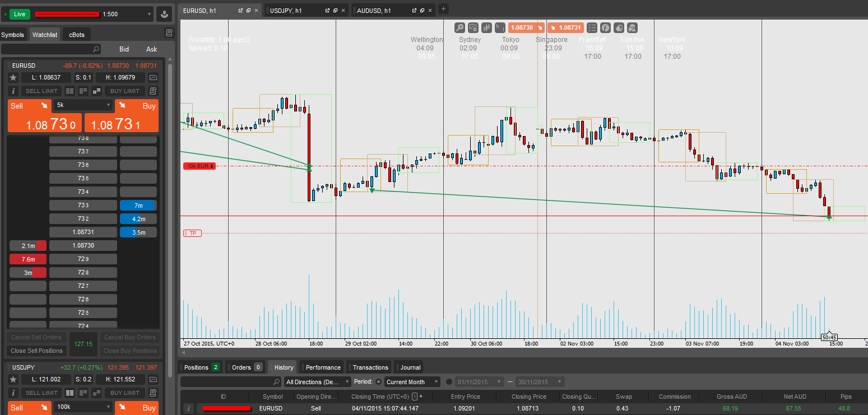Expand the Live account selector dropdown
The height and width of the screenshot is (415, 868).
[x=149, y=14]
